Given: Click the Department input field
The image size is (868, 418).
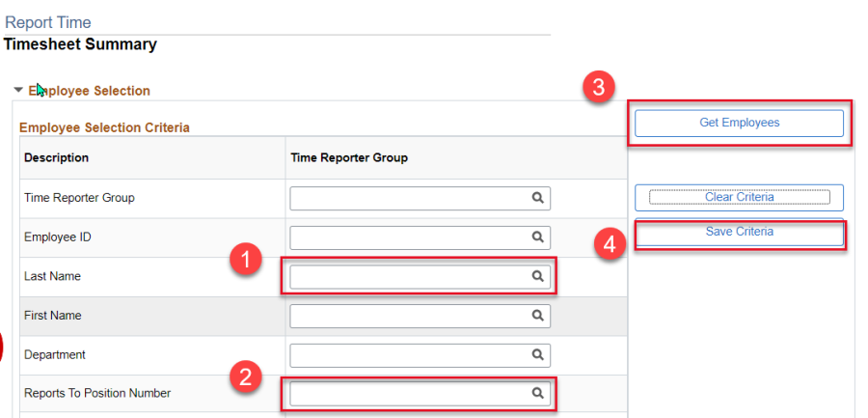Looking at the screenshot, I should [420, 355].
